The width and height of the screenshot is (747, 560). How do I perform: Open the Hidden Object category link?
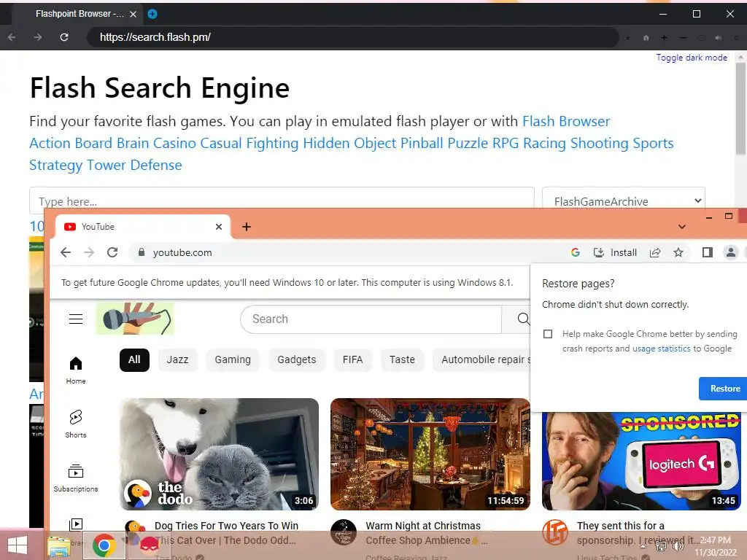(349, 143)
